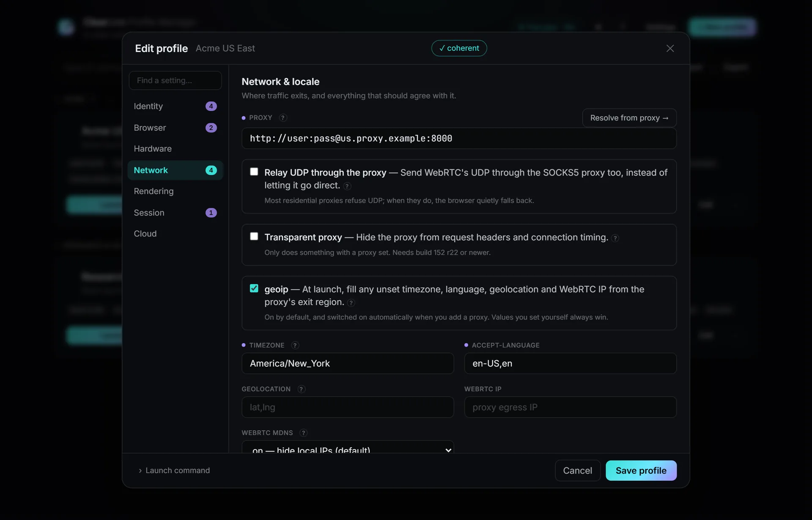Close the Edit profile dialog

670,48
